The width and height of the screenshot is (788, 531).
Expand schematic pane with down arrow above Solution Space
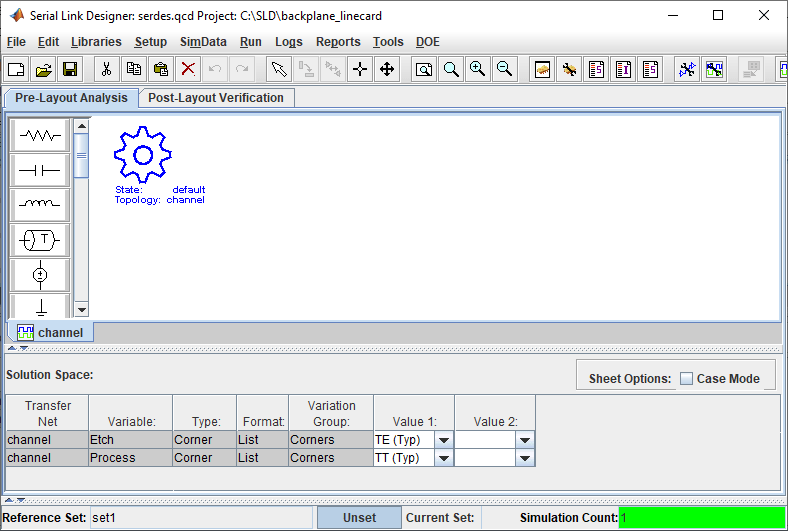pos(23,348)
